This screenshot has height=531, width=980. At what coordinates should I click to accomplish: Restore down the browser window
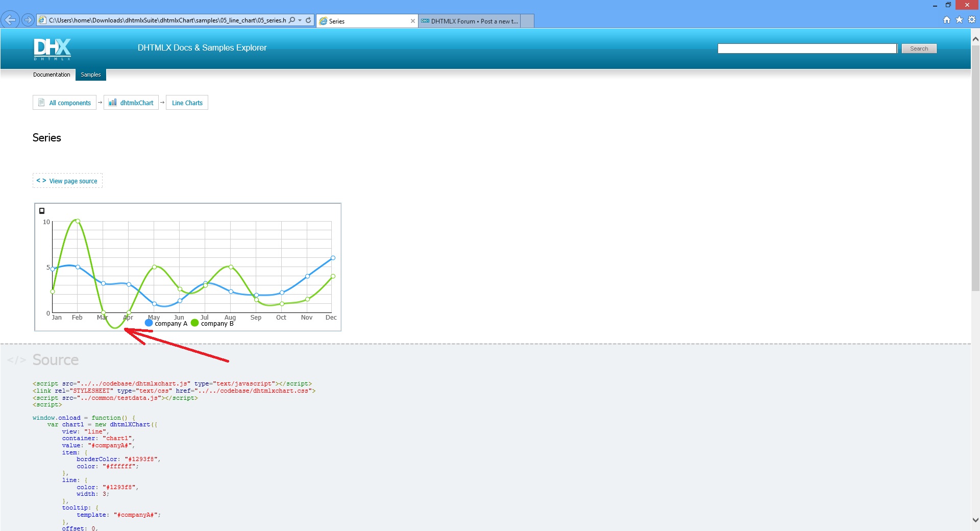[x=948, y=5]
